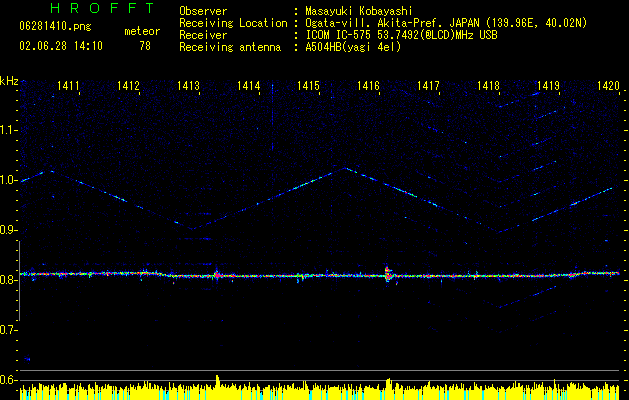Viewport: 629px width, 400px height.
Task: Click the 1419 time axis label
Action: (x=548, y=85)
